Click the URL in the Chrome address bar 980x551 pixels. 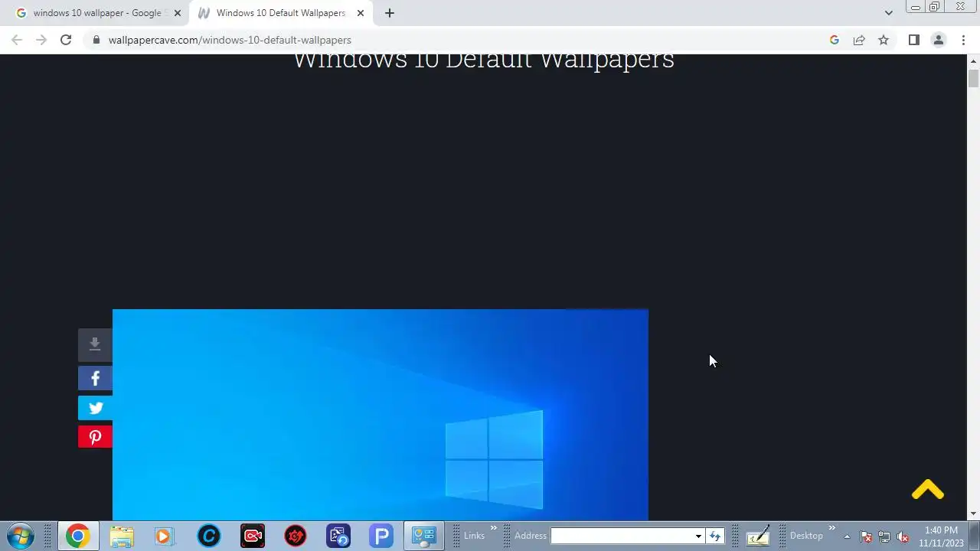coord(230,40)
